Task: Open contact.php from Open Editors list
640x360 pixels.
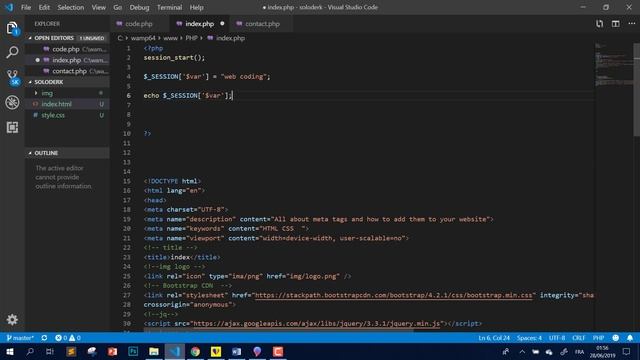Action: coord(67,71)
